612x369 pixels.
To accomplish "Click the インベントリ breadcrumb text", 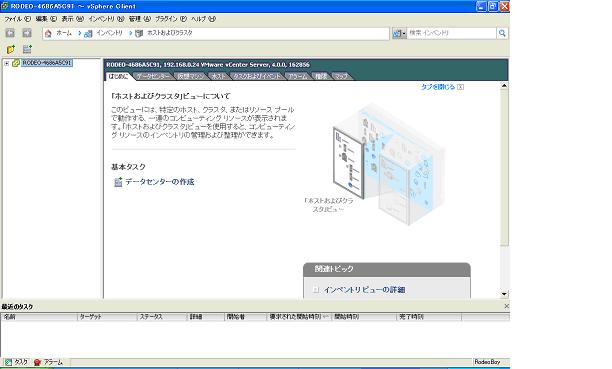I will pos(109,33).
